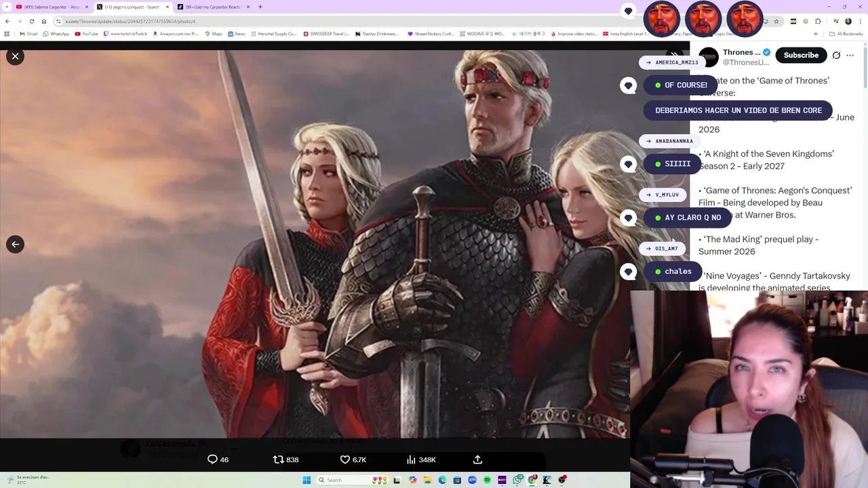Open Spotify from the taskbar
This screenshot has height=488, width=868.
point(487,480)
